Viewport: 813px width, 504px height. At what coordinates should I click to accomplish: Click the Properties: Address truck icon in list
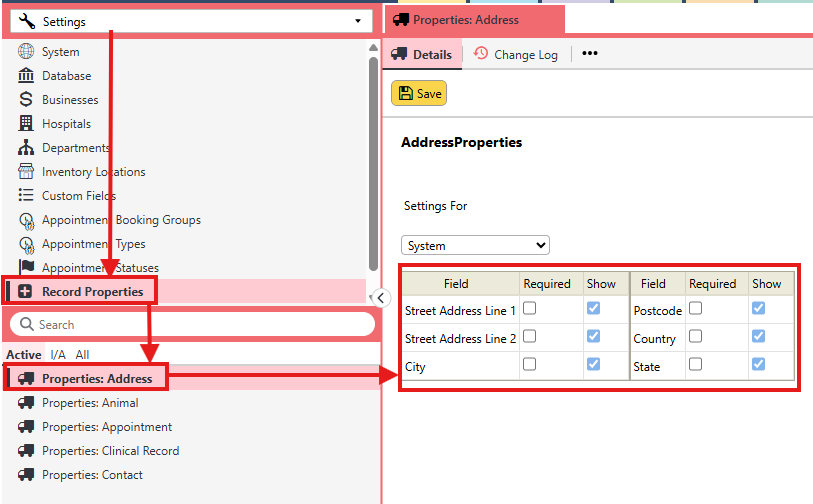[26, 379]
